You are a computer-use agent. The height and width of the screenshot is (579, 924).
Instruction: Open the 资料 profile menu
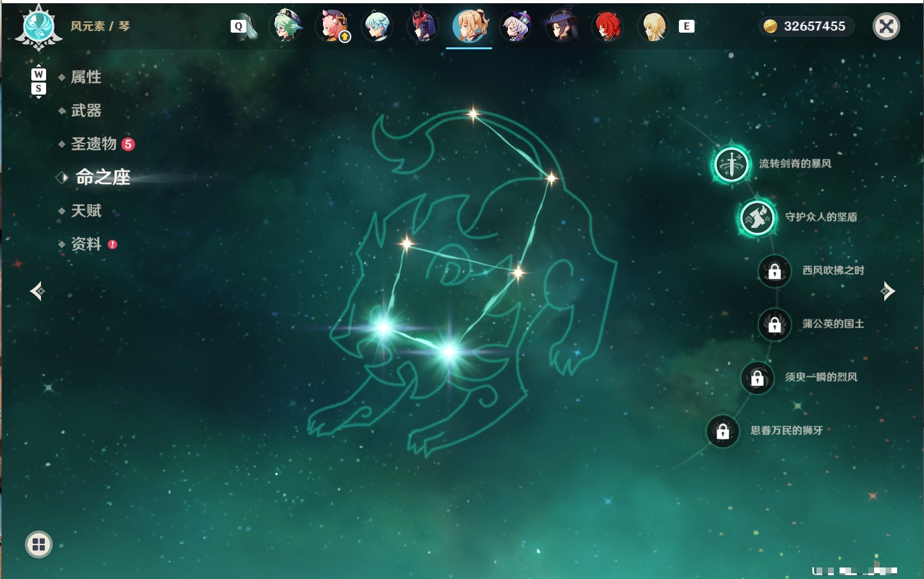coord(86,244)
